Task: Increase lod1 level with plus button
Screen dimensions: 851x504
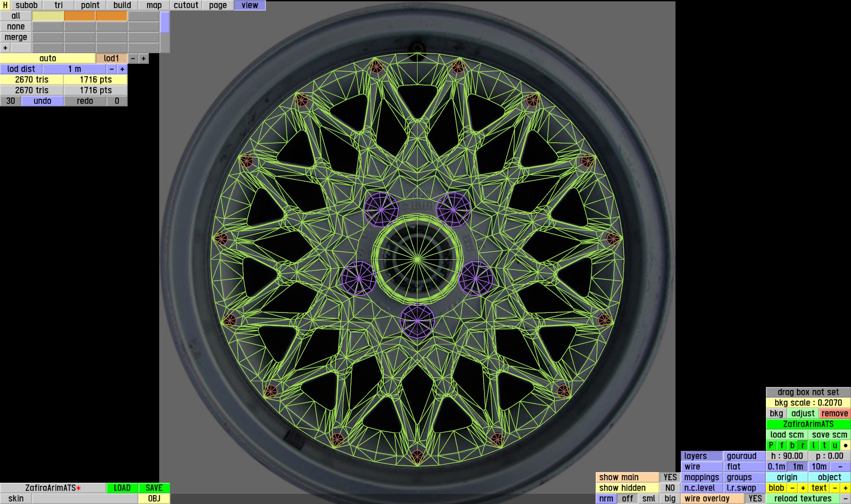Action: pos(144,59)
